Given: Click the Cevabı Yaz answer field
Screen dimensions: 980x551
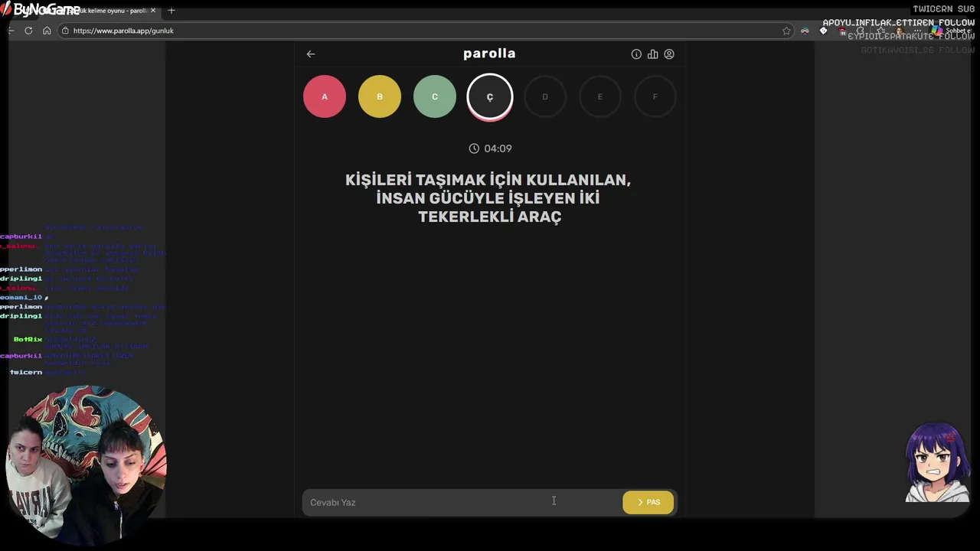Looking at the screenshot, I should 462,502.
